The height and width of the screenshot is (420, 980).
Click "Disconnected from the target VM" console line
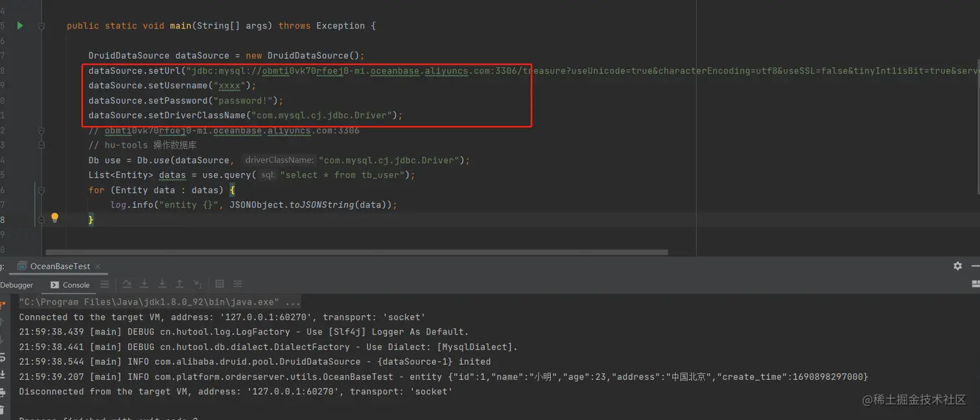coord(236,391)
